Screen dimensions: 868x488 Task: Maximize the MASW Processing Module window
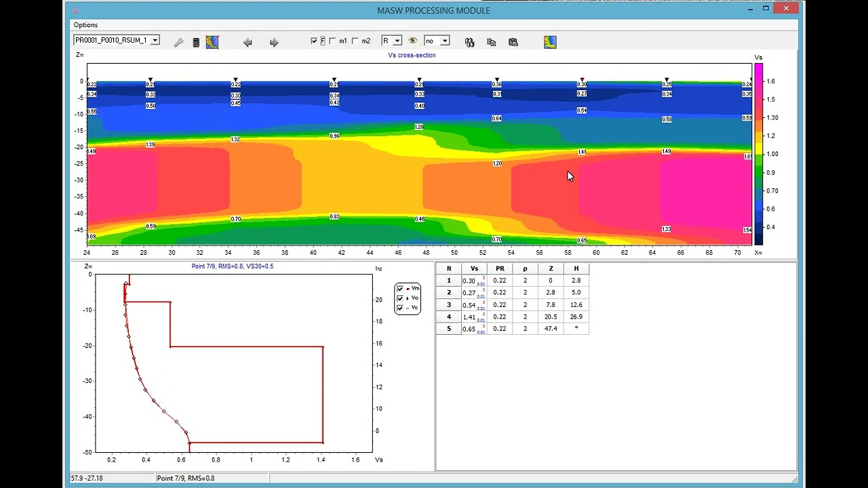click(766, 9)
